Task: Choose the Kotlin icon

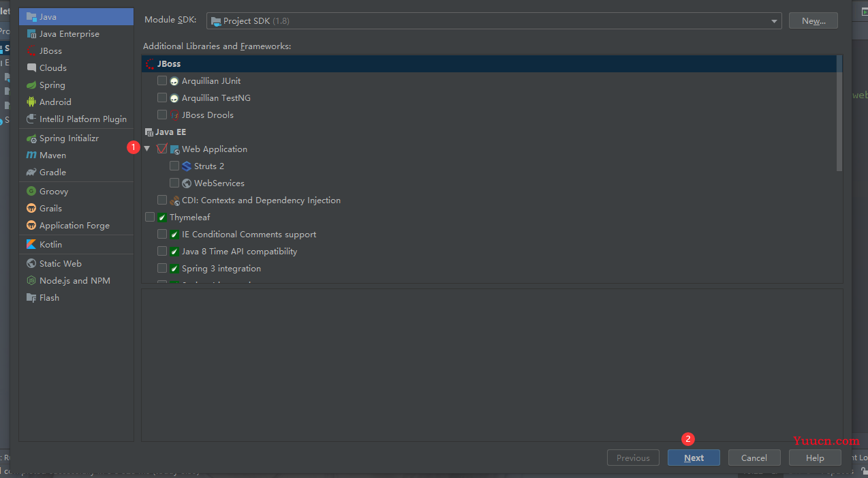Action: pos(31,244)
